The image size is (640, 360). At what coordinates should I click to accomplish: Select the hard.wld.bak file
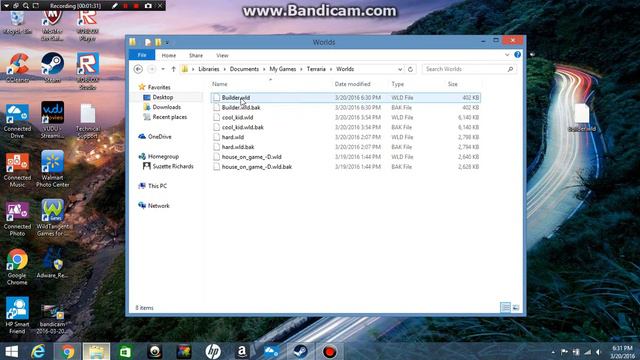[x=345, y=147]
